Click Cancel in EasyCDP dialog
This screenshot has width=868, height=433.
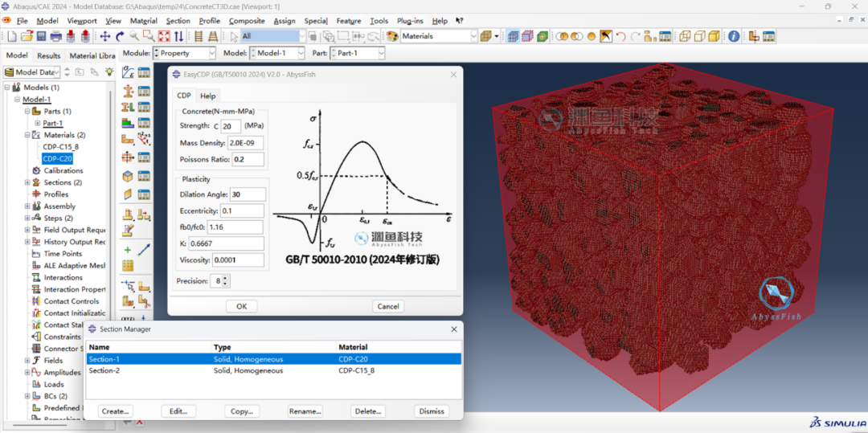(x=388, y=306)
